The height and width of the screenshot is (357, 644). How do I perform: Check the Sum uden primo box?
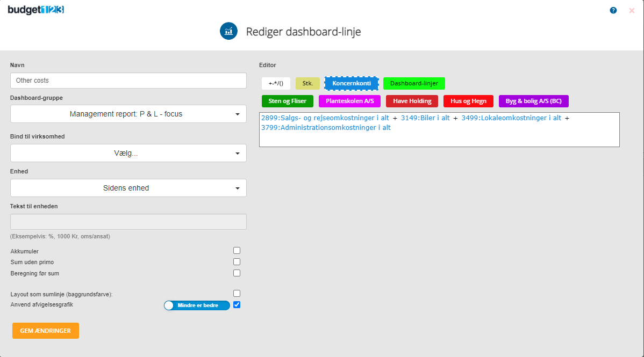tap(237, 262)
